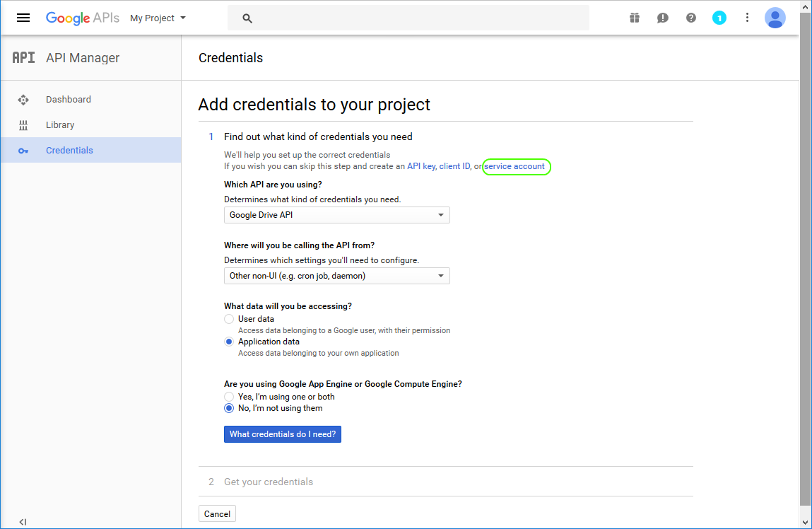Collapse the sidebar with bottom arrow
This screenshot has height=529, width=812.
coord(23,522)
